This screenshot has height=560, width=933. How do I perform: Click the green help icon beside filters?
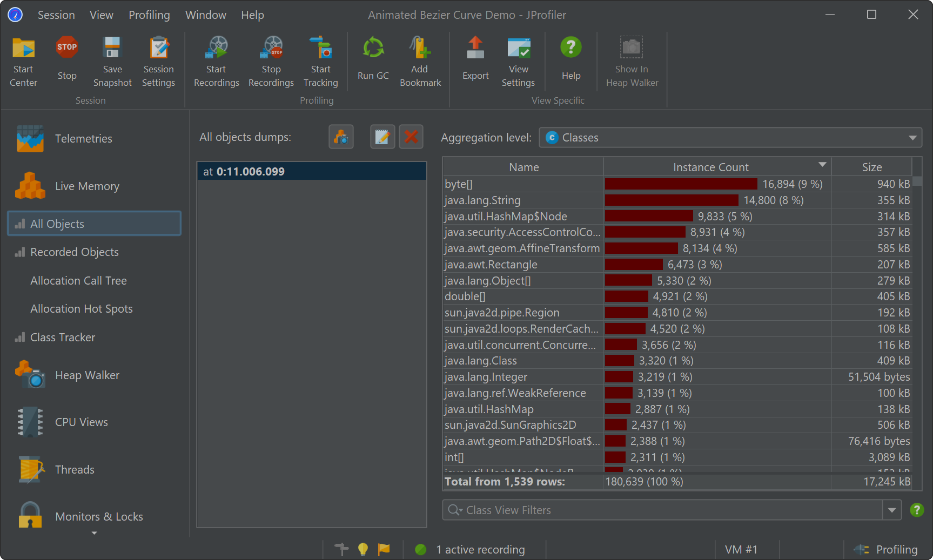[917, 510]
